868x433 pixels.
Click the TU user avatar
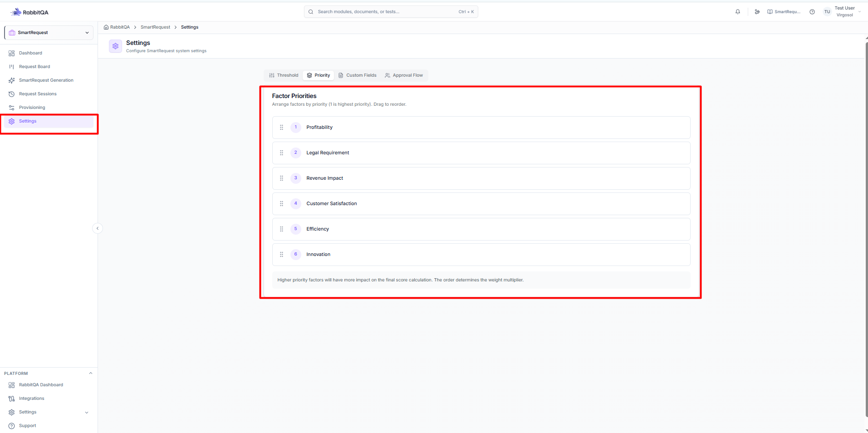[x=827, y=12]
